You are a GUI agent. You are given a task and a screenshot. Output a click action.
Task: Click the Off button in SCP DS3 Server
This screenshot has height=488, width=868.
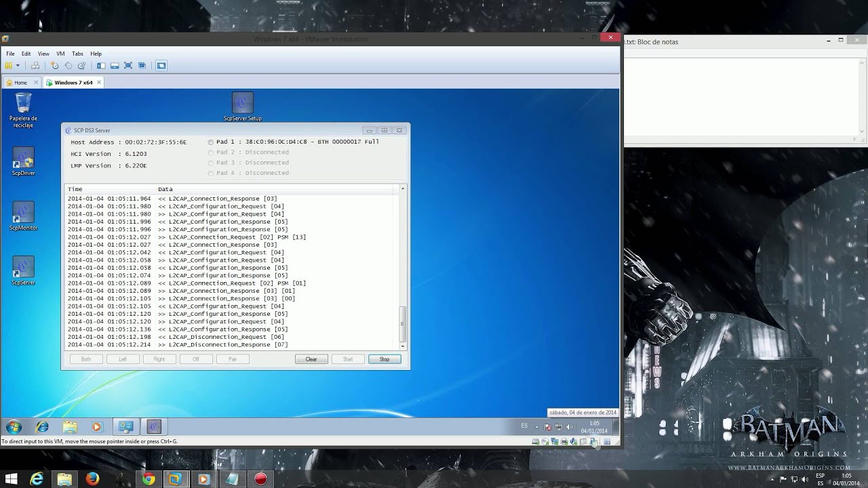pyautogui.click(x=196, y=359)
